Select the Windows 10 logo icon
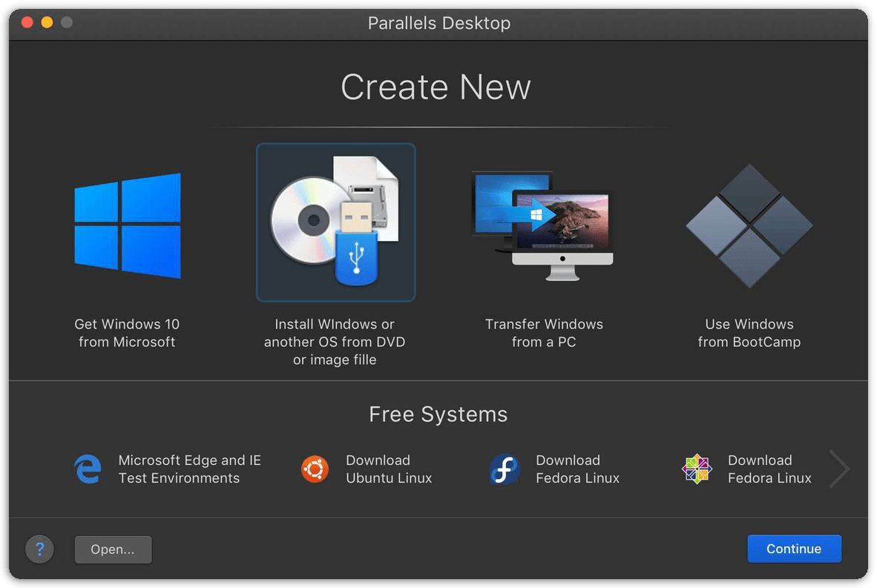 point(128,226)
